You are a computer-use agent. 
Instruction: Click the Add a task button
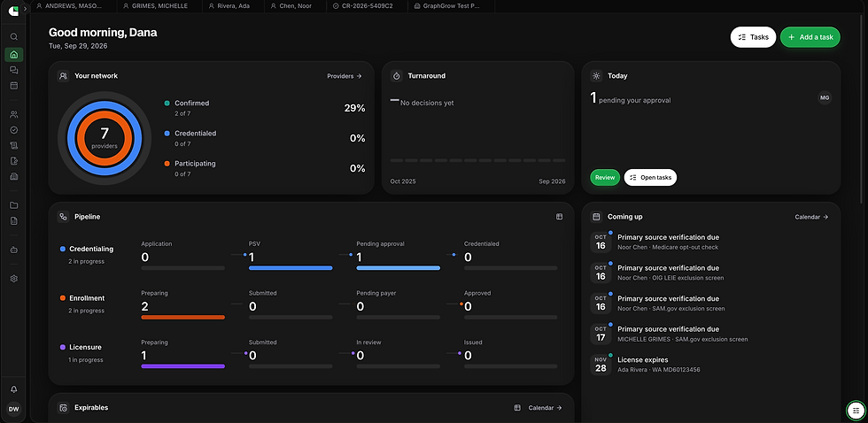[x=810, y=37]
